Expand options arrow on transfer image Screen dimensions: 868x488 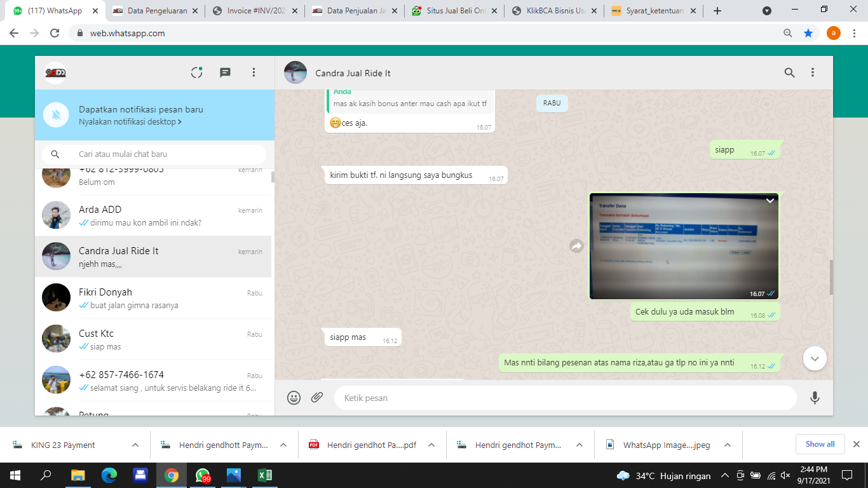point(770,201)
